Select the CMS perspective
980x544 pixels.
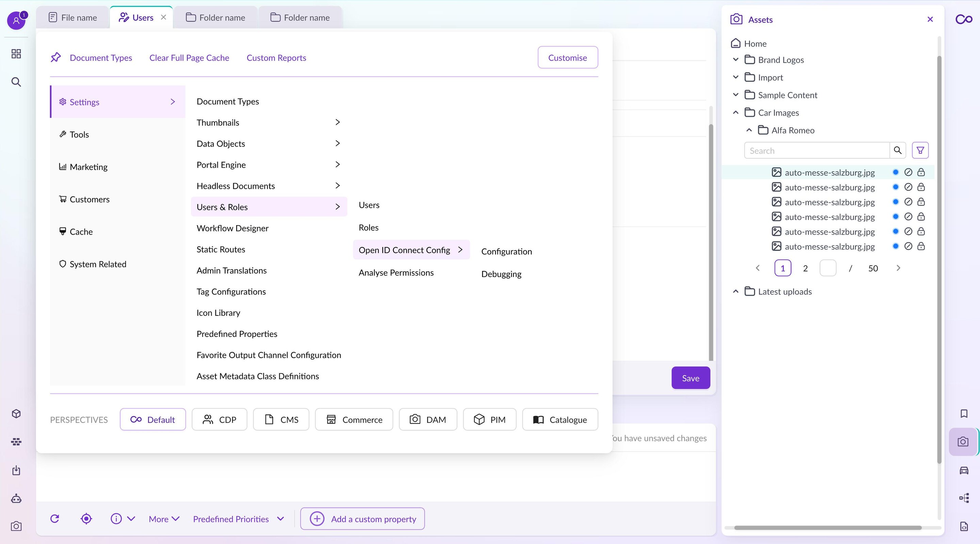tap(281, 419)
